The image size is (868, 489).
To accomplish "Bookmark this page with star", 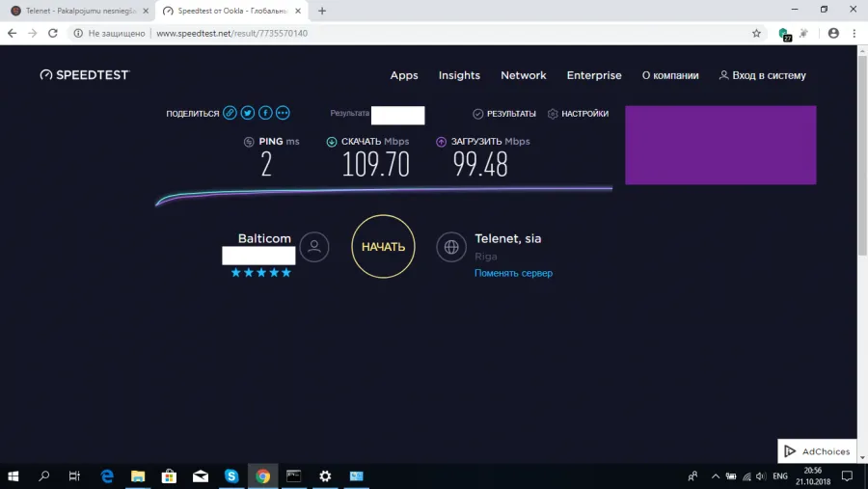I will [x=756, y=33].
